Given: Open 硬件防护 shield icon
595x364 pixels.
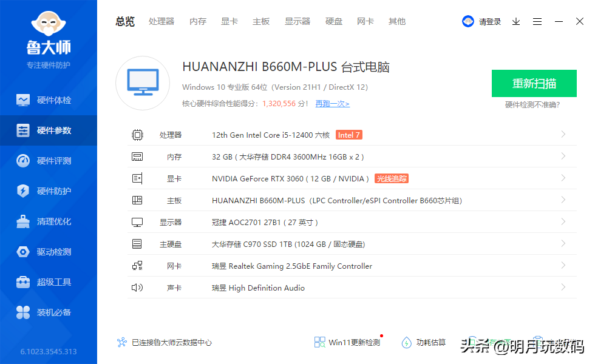Looking at the screenshot, I should pos(23,190).
